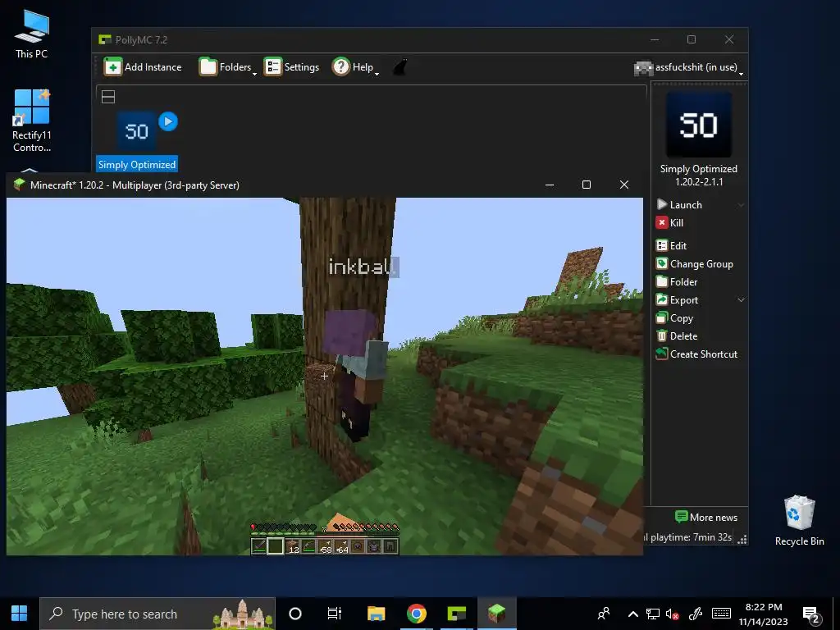The width and height of the screenshot is (840, 630).
Task: Click the Simply Optimized instance label
Action: (x=137, y=164)
